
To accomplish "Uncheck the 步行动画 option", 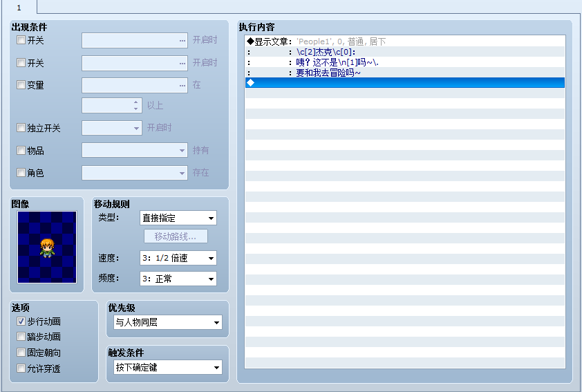I will (x=21, y=321).
